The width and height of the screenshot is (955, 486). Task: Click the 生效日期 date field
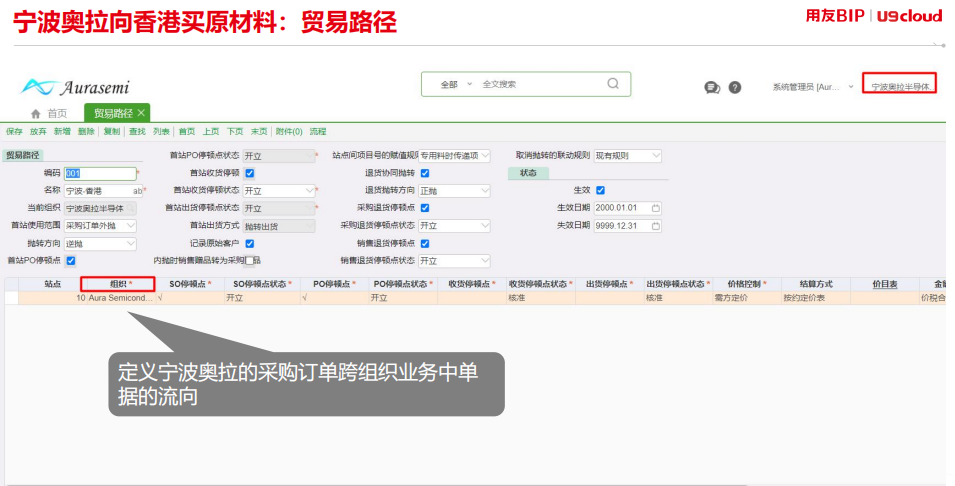[627, 208]
